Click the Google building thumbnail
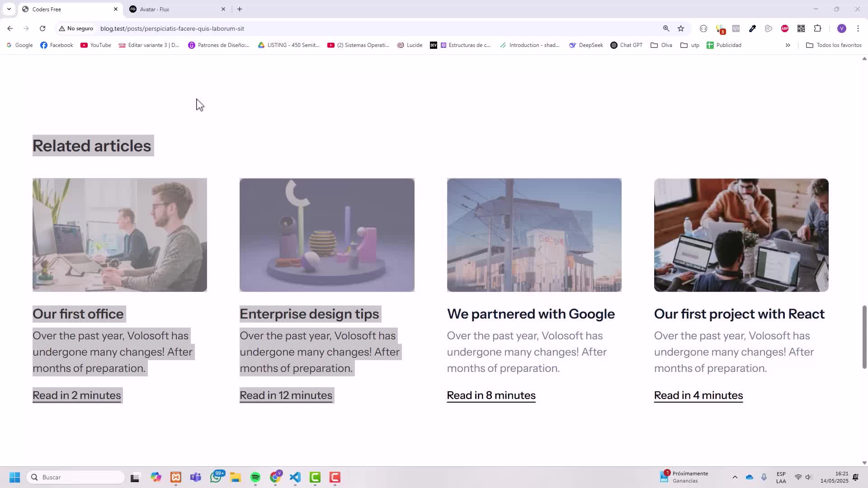This screenshot has height=488, width=868. [x=534, y=235]
